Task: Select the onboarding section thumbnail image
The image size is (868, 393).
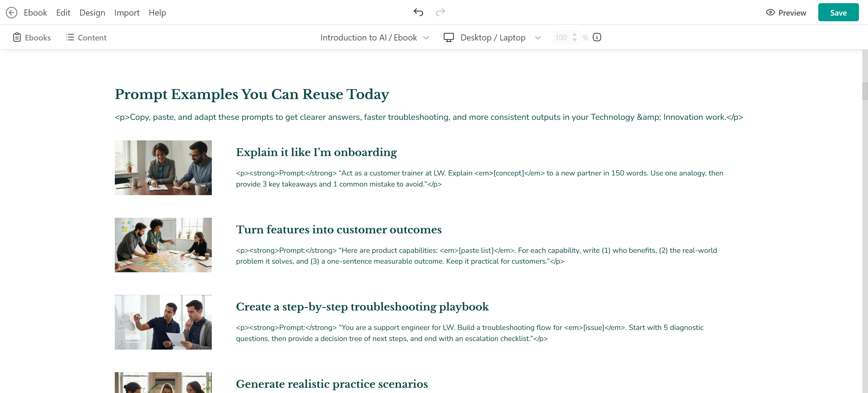Action: click(163, 168)
